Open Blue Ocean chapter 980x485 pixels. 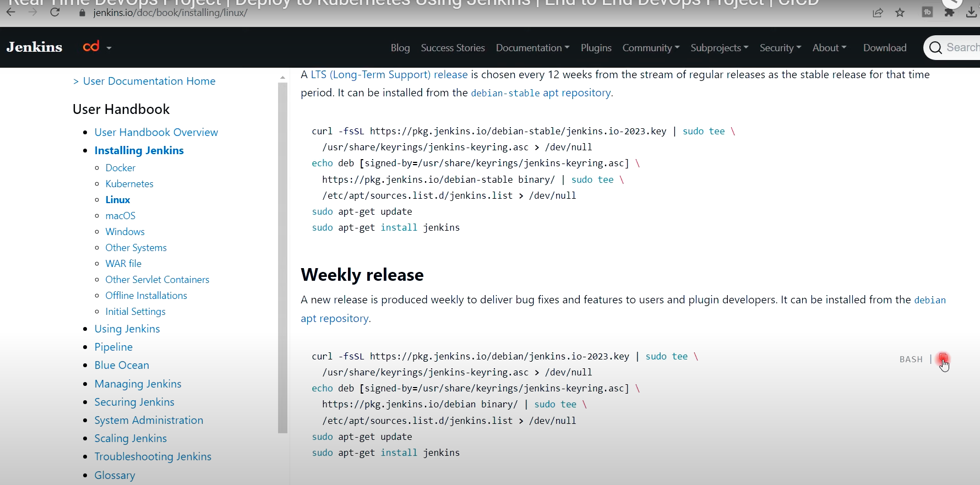[x=122, y=365]
